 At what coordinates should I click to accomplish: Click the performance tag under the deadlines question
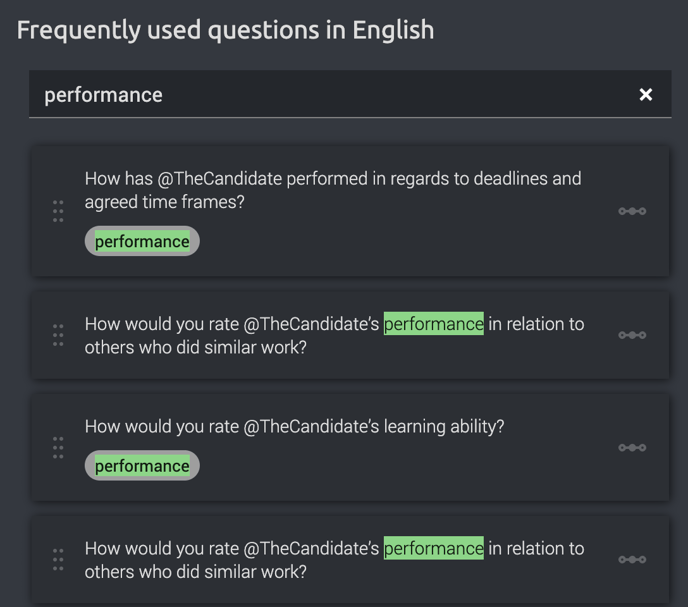pyautogui.click(x=142, y=241)
